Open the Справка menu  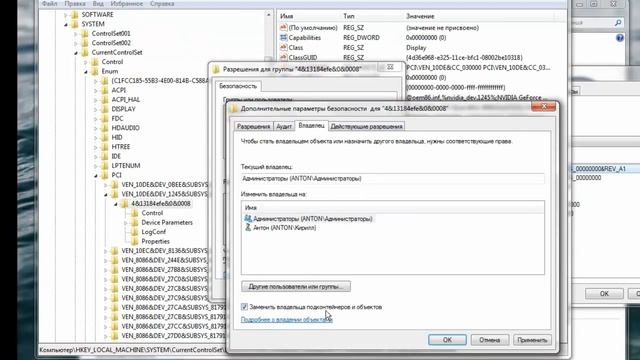point(162,4)
